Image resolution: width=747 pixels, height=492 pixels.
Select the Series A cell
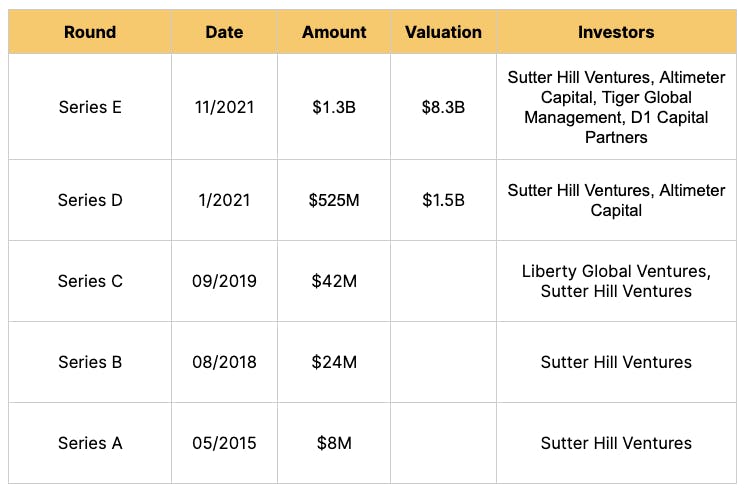90,443
